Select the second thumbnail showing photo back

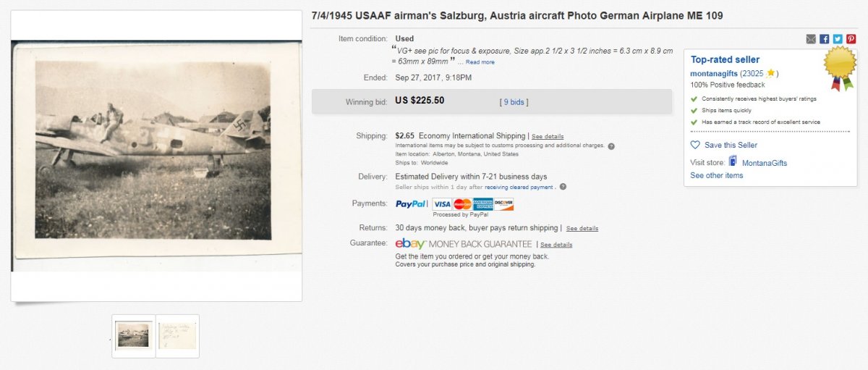(x=177, y=335)
